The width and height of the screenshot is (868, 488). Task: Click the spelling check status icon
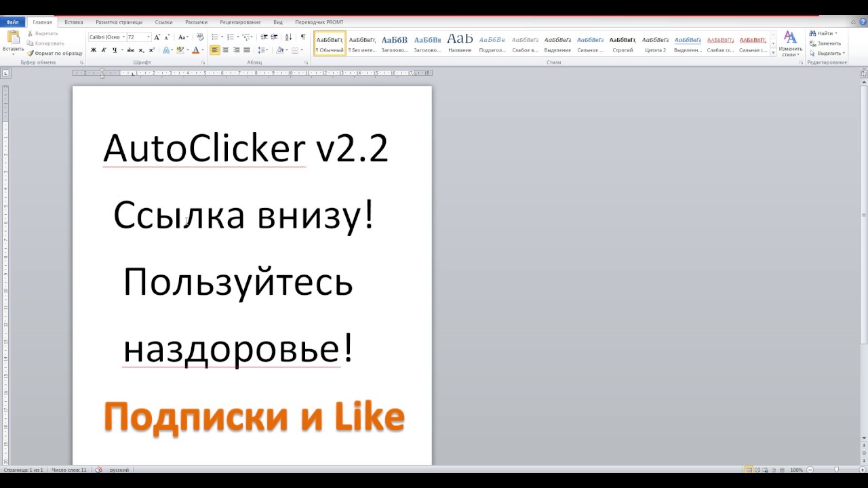[98, 470]
